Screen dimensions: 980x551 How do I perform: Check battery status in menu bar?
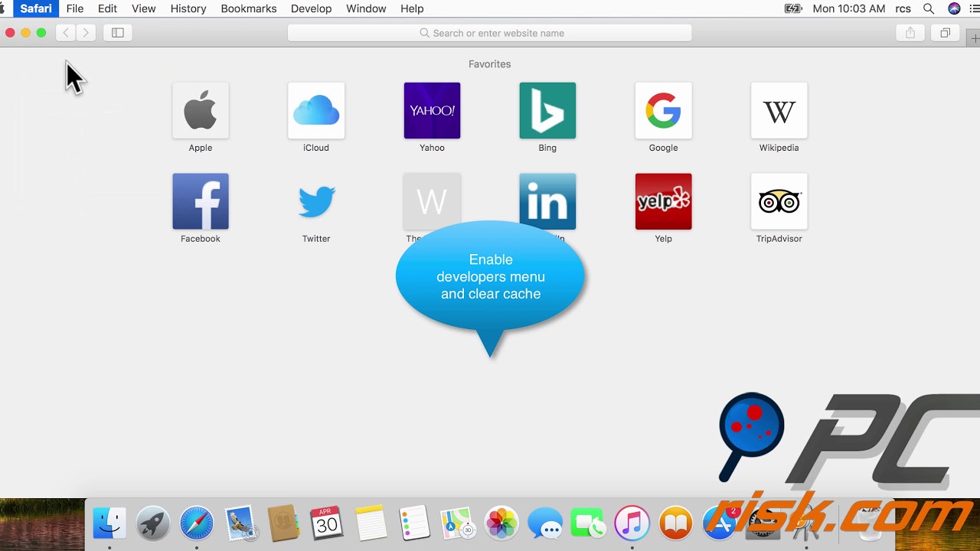click(793, 8)
